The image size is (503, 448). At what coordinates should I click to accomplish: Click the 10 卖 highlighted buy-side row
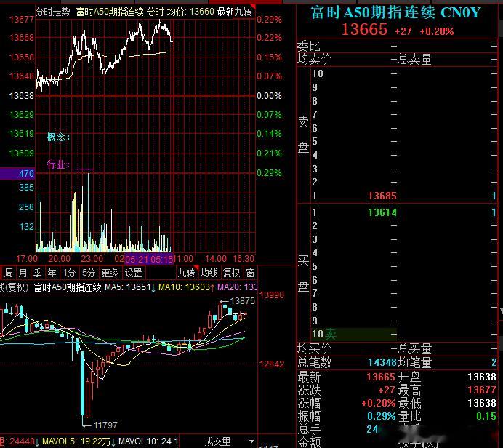point(354,335)
